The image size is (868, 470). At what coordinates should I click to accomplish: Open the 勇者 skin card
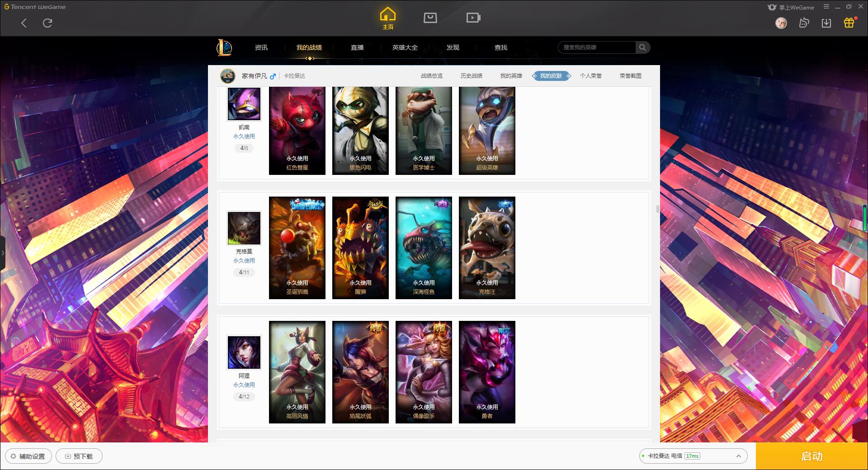tap(487, 372)
